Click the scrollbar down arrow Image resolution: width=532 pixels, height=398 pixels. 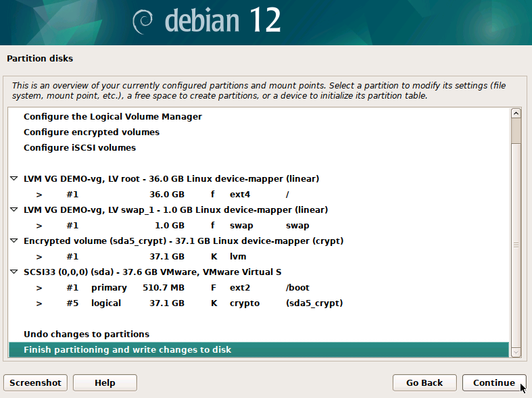(516, 351)
